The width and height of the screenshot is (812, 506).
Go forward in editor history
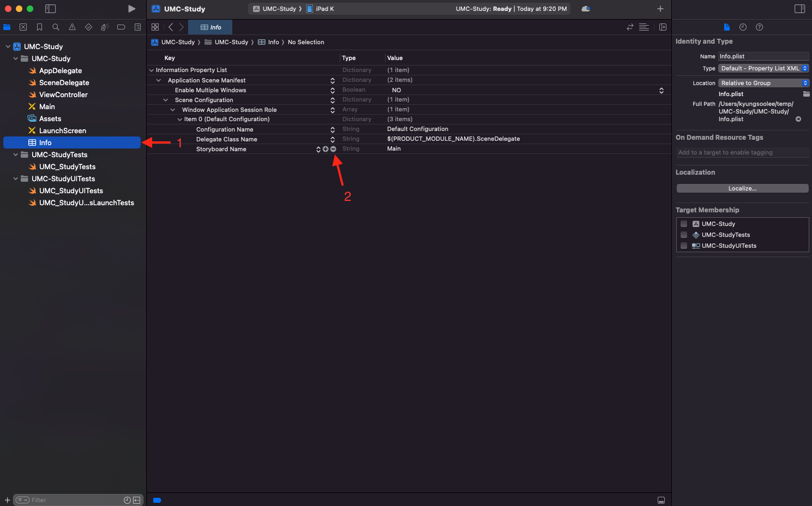point(182,27)
